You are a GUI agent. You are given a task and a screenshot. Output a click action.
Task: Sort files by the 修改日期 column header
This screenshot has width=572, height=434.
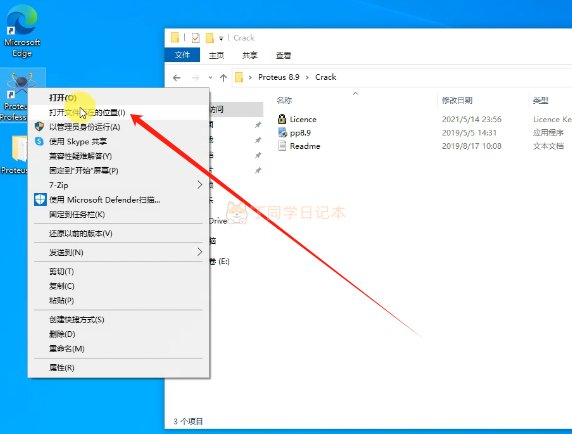pos(457,101)
